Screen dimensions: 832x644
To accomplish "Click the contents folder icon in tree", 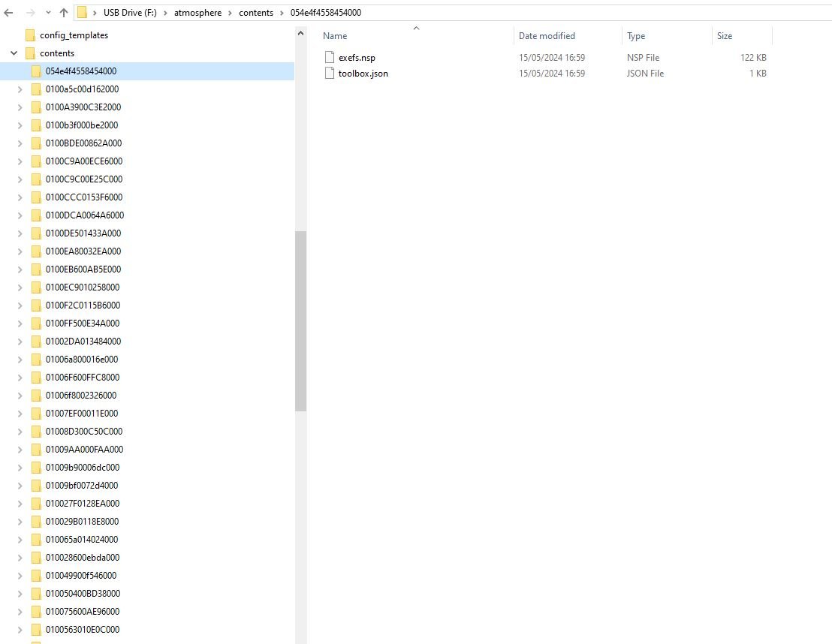I will (30, 53).
